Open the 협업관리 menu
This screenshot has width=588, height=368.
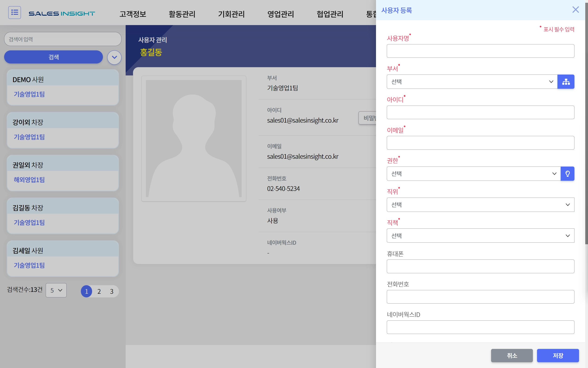tap(330, 14)
